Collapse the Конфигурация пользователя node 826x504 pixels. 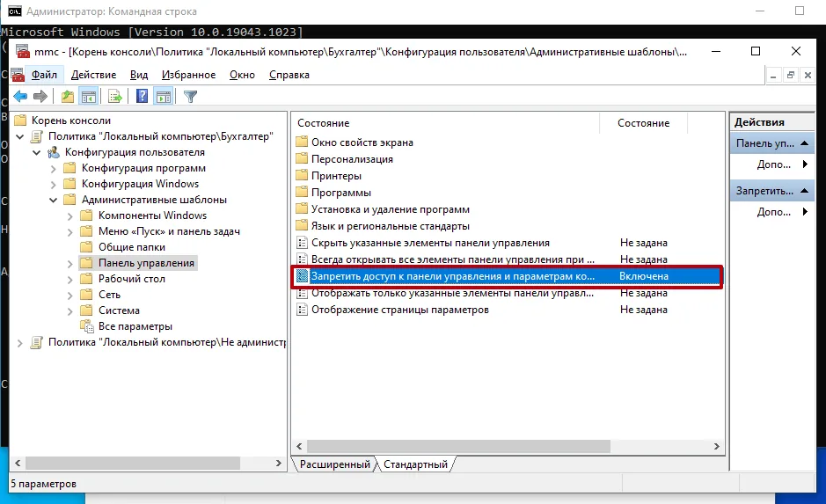[x=37, y=153]
